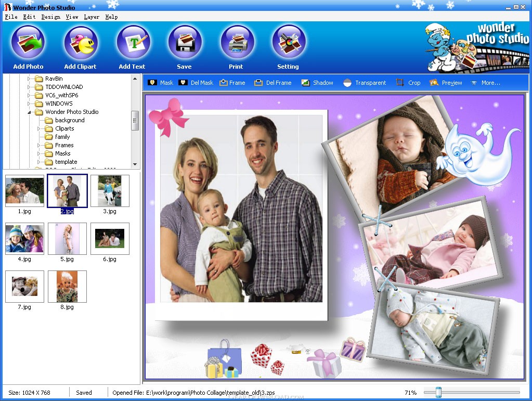Image resolution: width=532 pixels, height=401 pixels.
Task: Click the Add Photo icon
Action: [x=28, y=43]
